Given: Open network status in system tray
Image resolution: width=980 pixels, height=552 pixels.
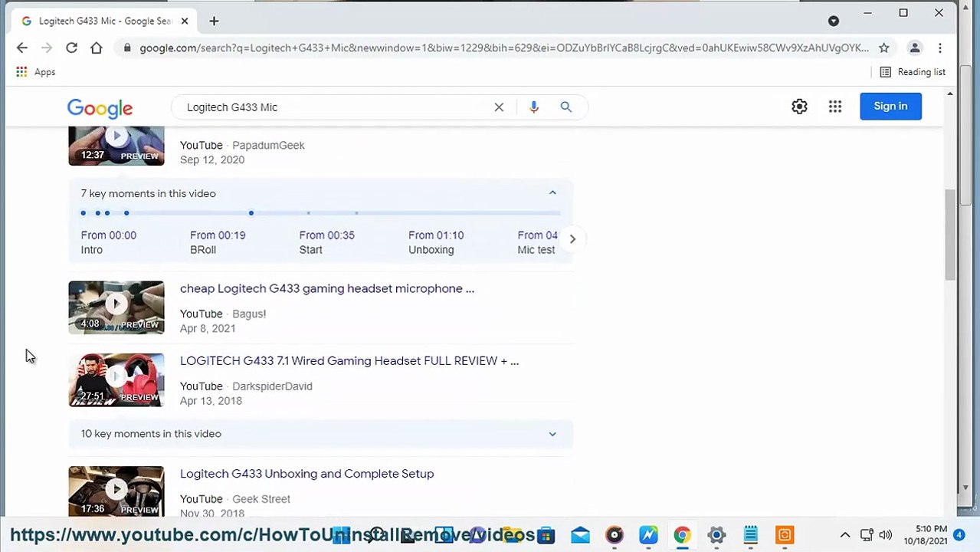Looking at the screenshot, I should pos(866,535).
